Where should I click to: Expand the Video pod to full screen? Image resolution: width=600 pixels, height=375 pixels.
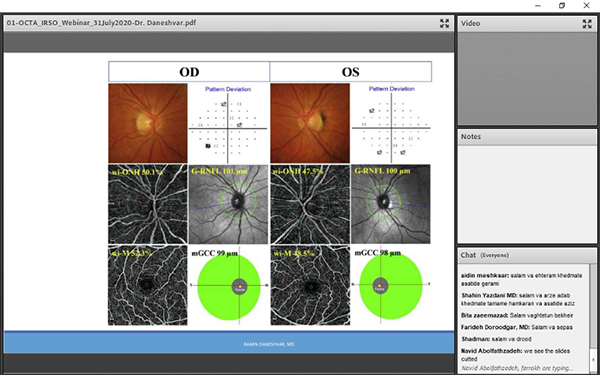[x=587, y=24]
